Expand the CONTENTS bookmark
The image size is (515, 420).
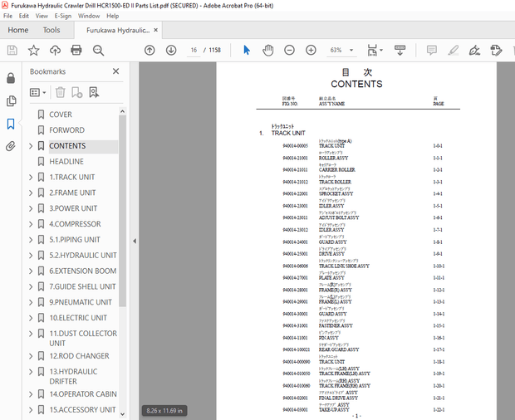click(31, 146)
